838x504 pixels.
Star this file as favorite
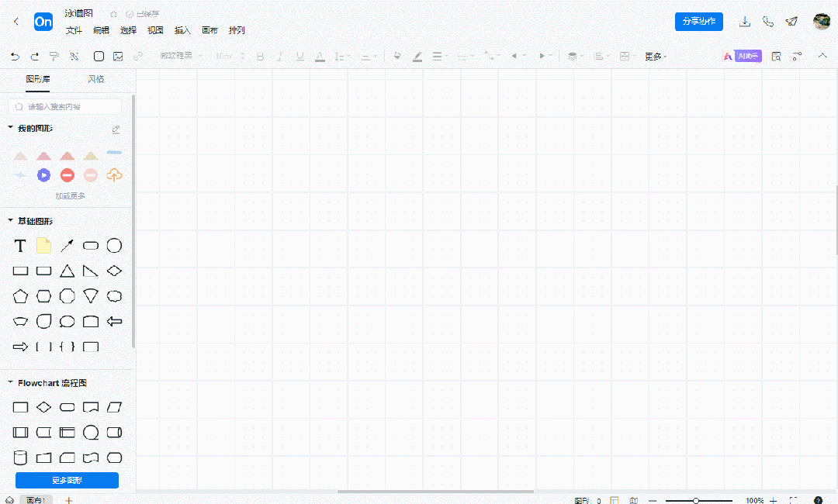click(x=113, y=14)
